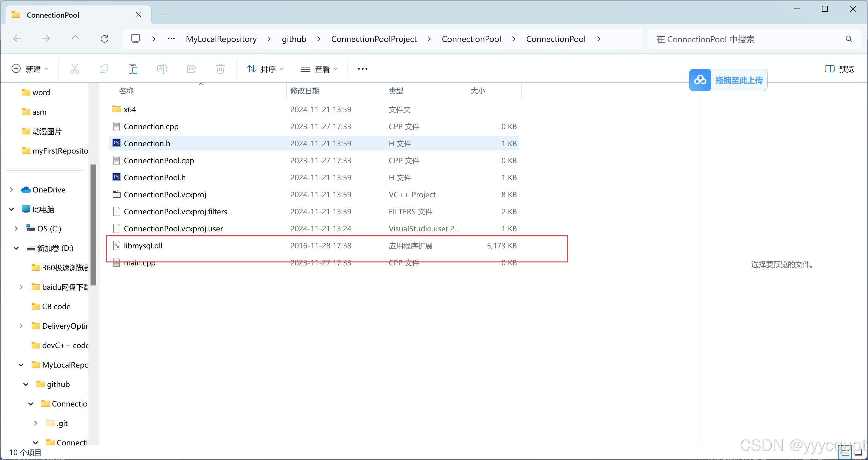Image resolution: width=868 pixels, height=460 pixels.
Task: Click chevron after ConnectionPoolProject in breadcrumb
Action: tap(429, 39)
